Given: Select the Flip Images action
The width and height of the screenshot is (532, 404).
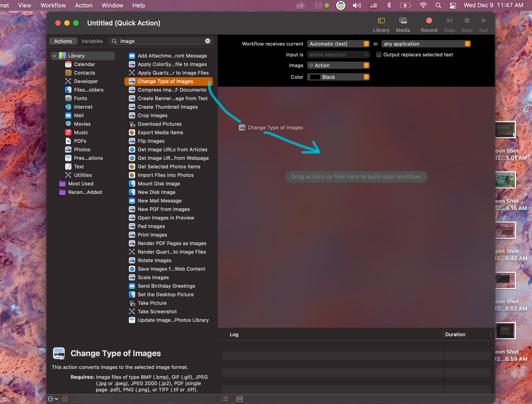Looking at the screenshot, I should point(151,141).
